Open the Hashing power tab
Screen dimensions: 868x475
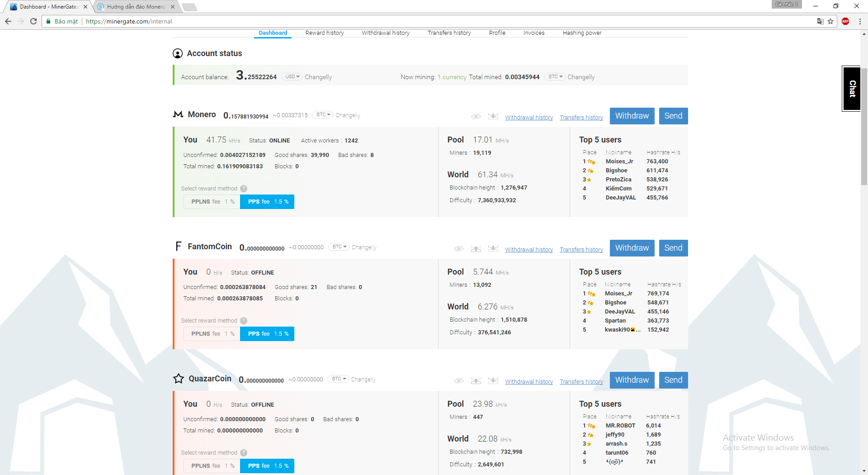click(x=582, y=33)
